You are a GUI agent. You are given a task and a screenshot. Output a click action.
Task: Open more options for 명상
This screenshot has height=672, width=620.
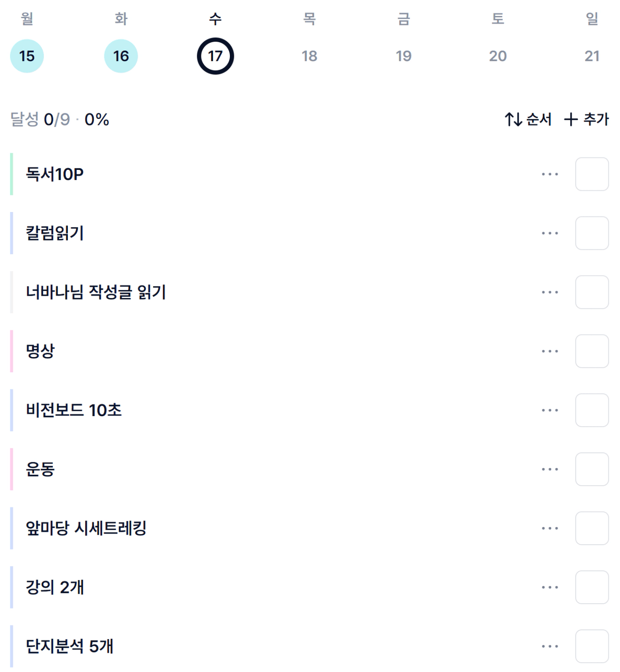coord(549,351)
